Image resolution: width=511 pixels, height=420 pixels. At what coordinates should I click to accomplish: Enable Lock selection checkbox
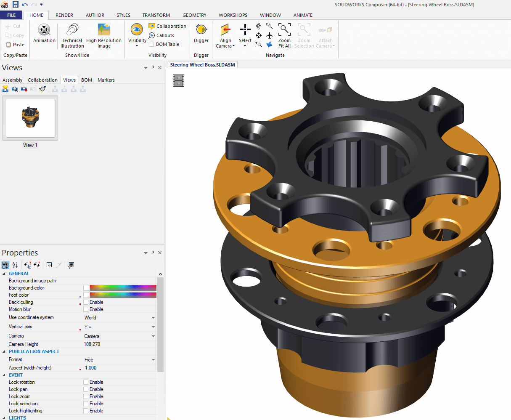tap(86, 404)
